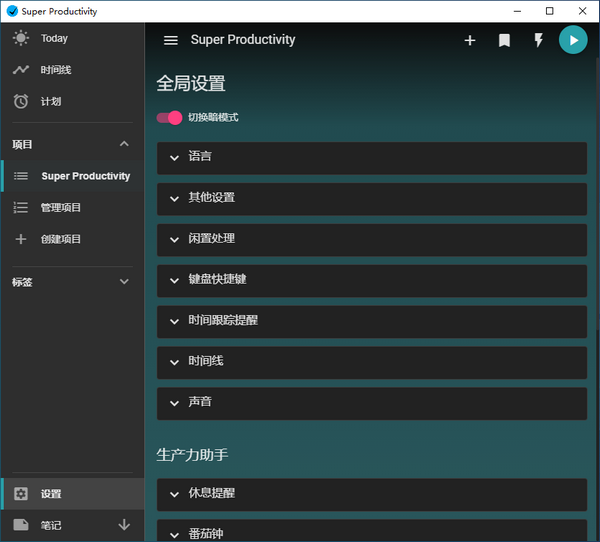Open bookmarks via the bookmark icon
The width and height of the screenshot is (600, 542).
504,40
